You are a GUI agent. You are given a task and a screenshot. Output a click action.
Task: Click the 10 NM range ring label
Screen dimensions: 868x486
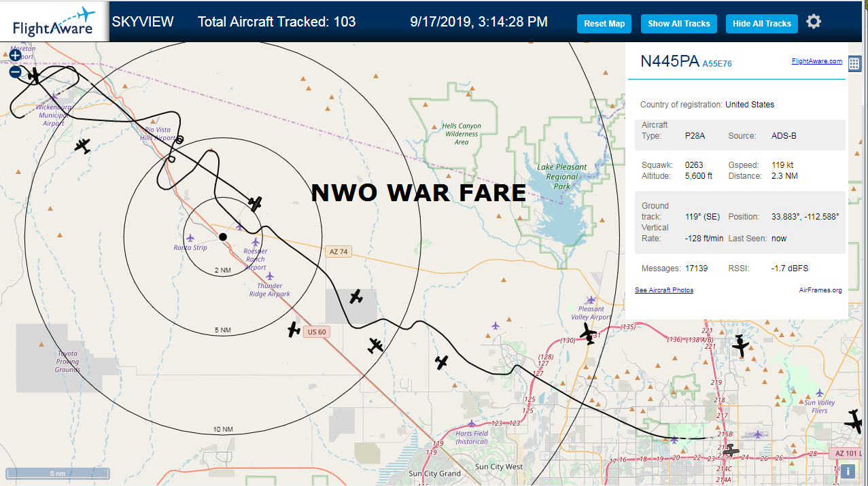tap(223, 430)
